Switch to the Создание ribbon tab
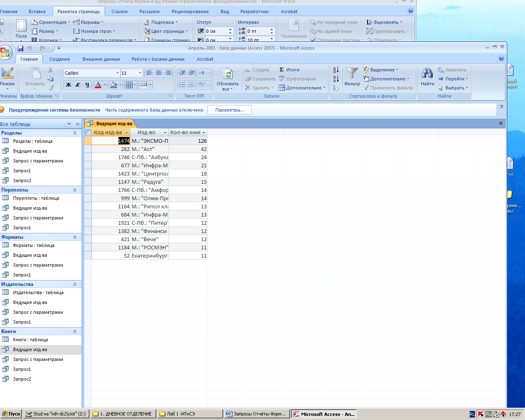This screenshot has width=525, height=420. tap(60, 59)
